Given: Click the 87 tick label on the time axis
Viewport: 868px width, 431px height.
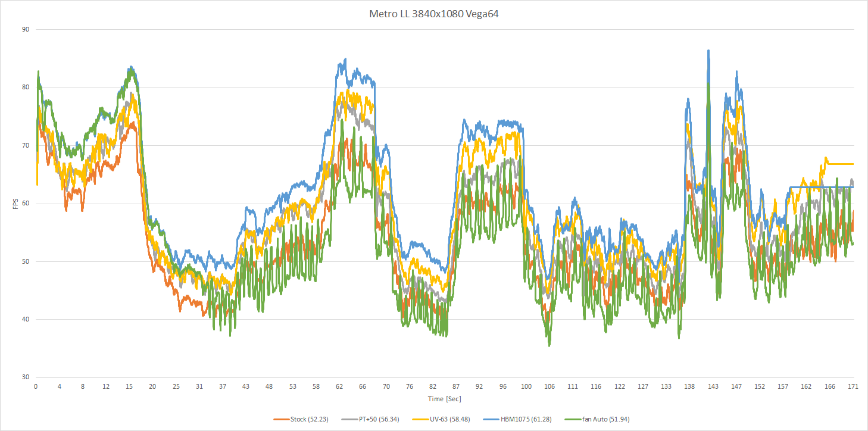Looking at the screenshot, I should [456, 386].
